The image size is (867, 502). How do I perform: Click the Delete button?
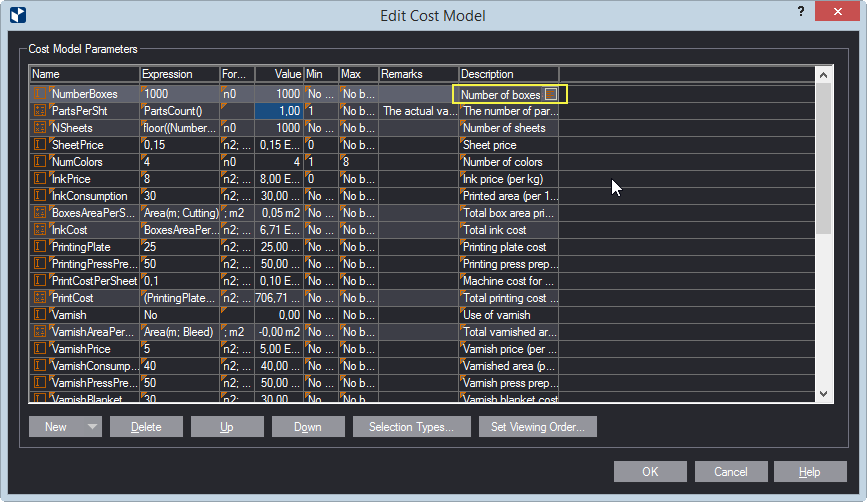pos(146,427)
